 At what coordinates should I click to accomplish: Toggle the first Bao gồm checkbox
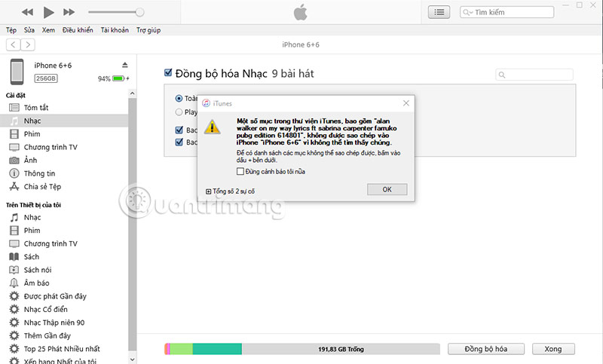[179, 130]
